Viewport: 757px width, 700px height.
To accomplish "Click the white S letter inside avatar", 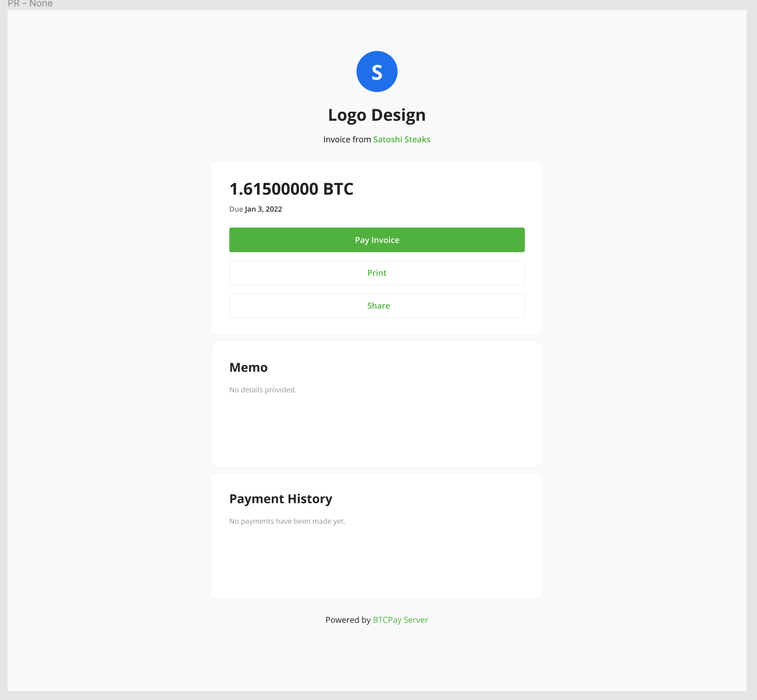I will tap(377, 71).
